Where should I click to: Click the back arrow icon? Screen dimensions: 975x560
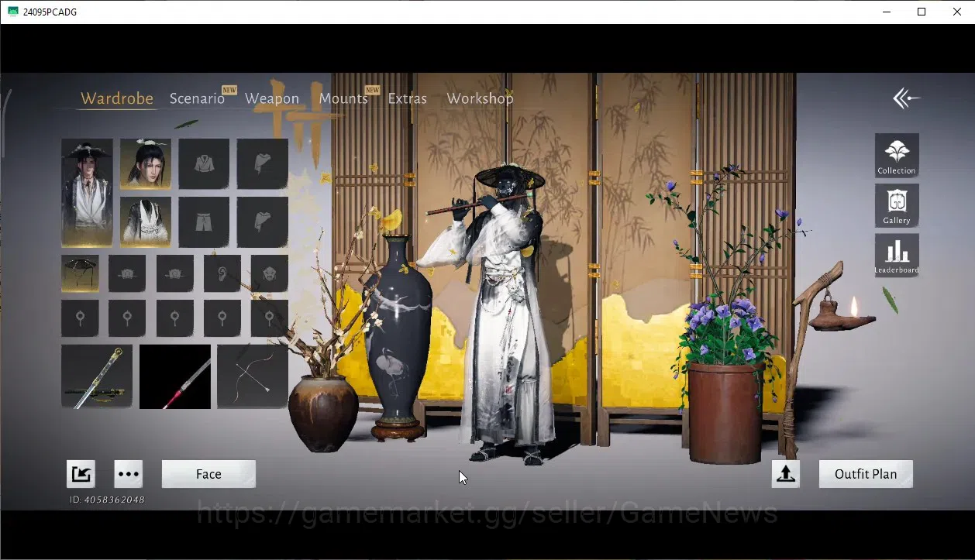coord(906,98)
